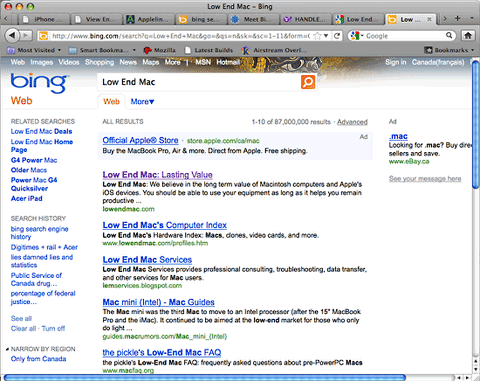Open the Bookmarks toolbar menu

click(x=449, y=50)
